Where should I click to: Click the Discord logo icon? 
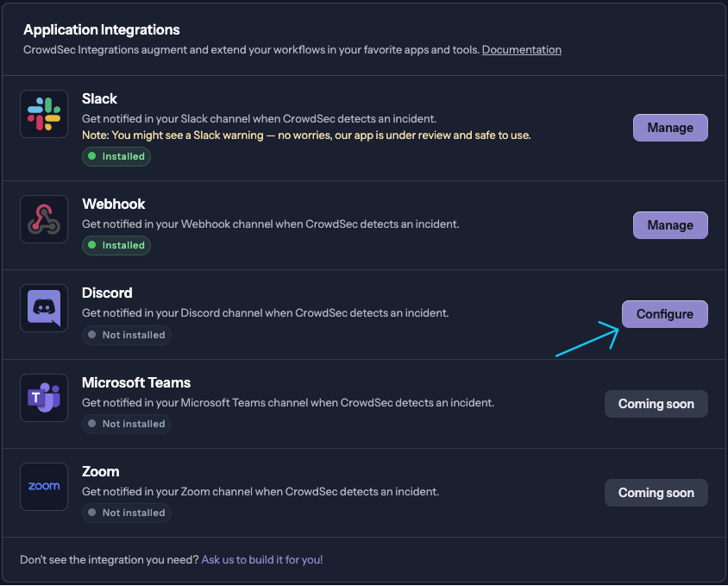click(44, 308)
